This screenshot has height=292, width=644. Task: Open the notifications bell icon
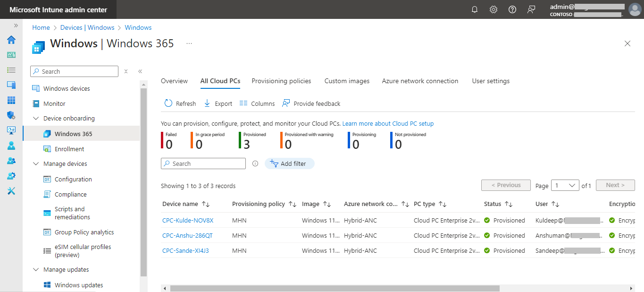click(475, 9)
